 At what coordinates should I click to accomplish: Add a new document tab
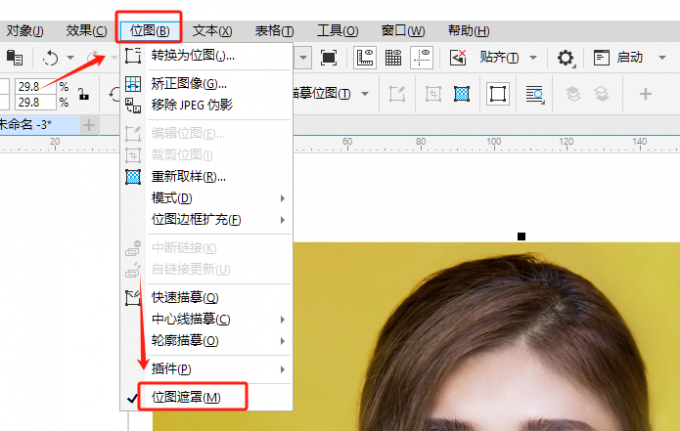[x=89, y=125]
